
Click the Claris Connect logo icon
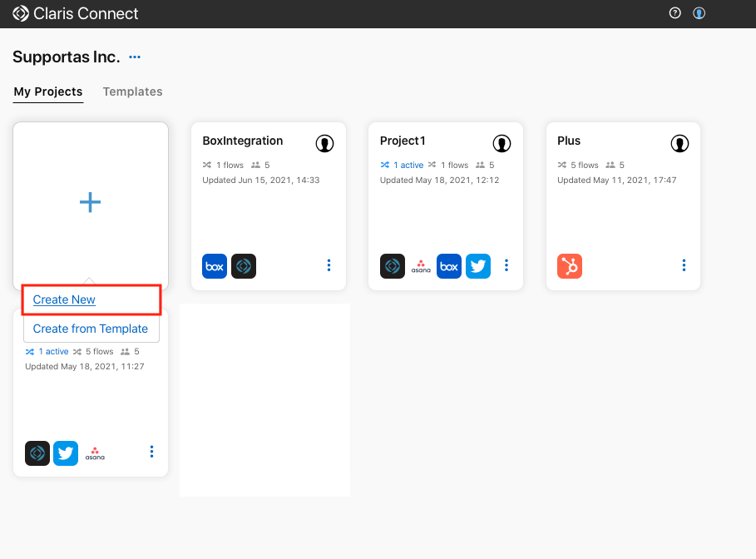coord(21,13)
